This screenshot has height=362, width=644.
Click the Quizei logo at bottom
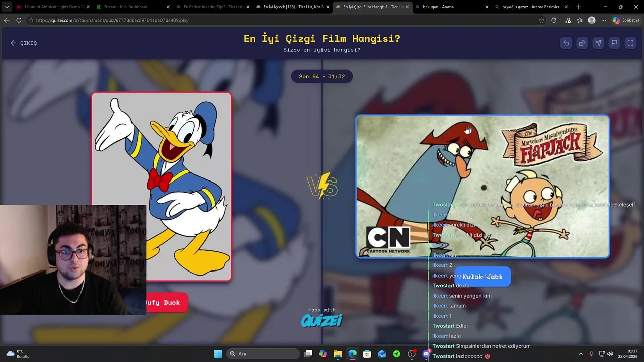tap(322, 320)
